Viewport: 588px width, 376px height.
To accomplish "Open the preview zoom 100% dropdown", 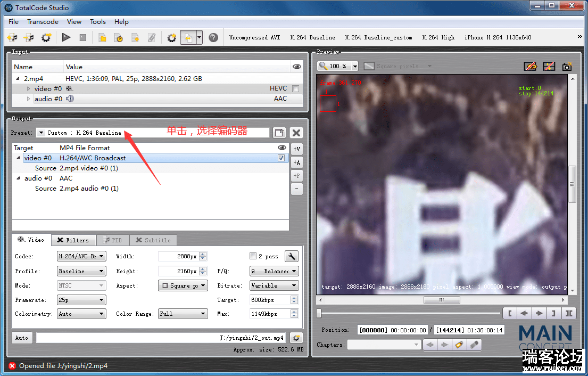I will [355, 67].
